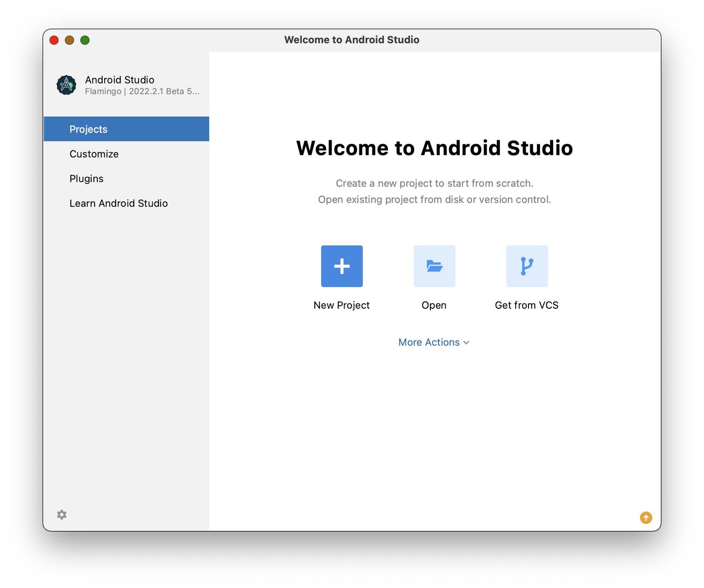Screen dimensions: 704x588
Task: Click the Android Studio logo icon
Action: pyautogui.click(x=66, y=85)
